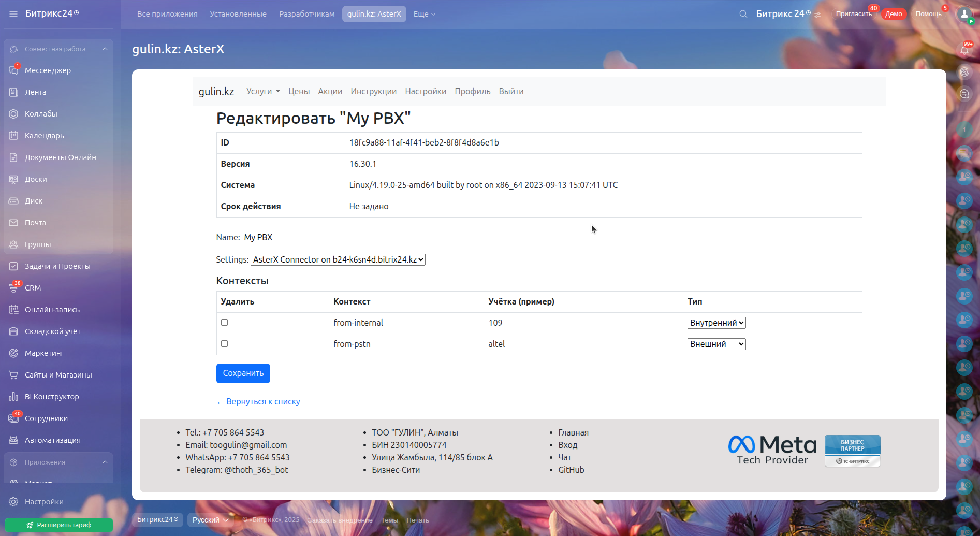Check delete box for from-internal context

pos(224,323)
